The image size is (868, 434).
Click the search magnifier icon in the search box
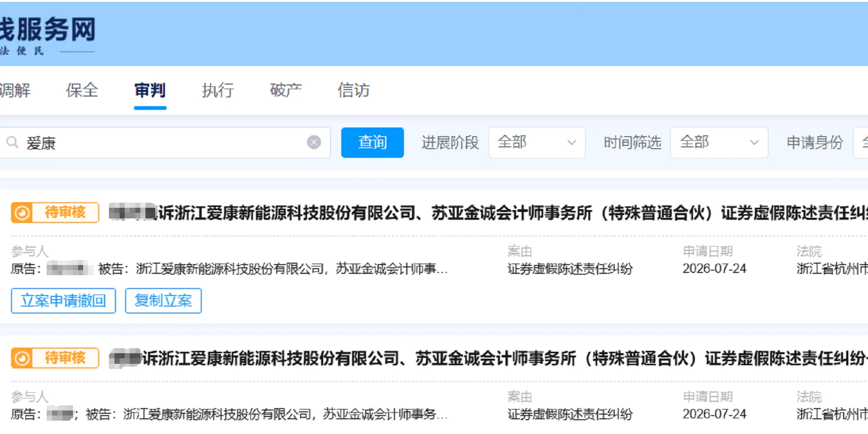[x=12, y=142]
